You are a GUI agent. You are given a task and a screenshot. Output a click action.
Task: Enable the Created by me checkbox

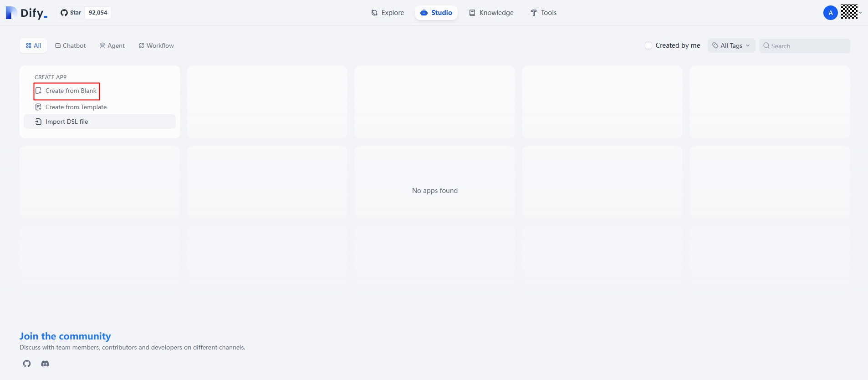[648, 46]
